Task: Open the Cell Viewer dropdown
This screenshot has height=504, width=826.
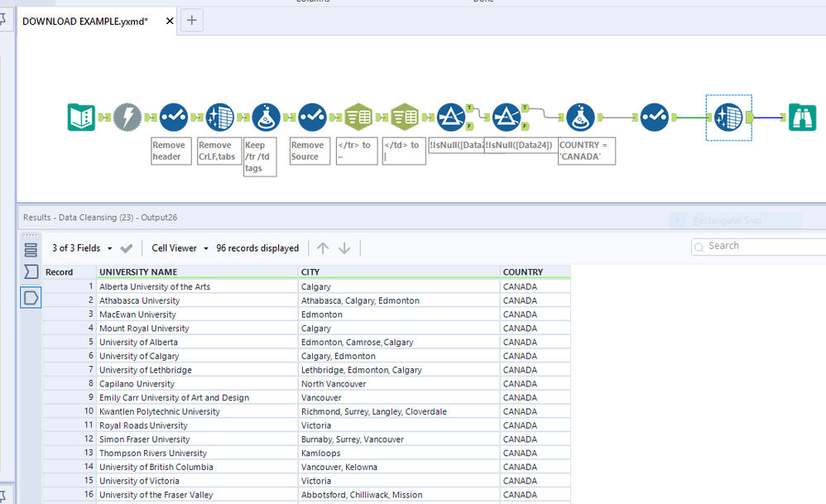Action: [x=180, y=248]
